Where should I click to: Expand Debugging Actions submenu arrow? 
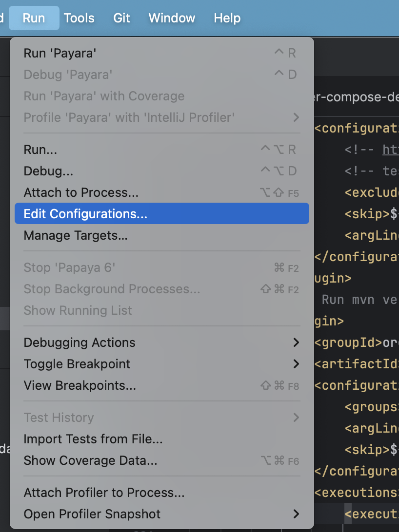coord(296,342)
